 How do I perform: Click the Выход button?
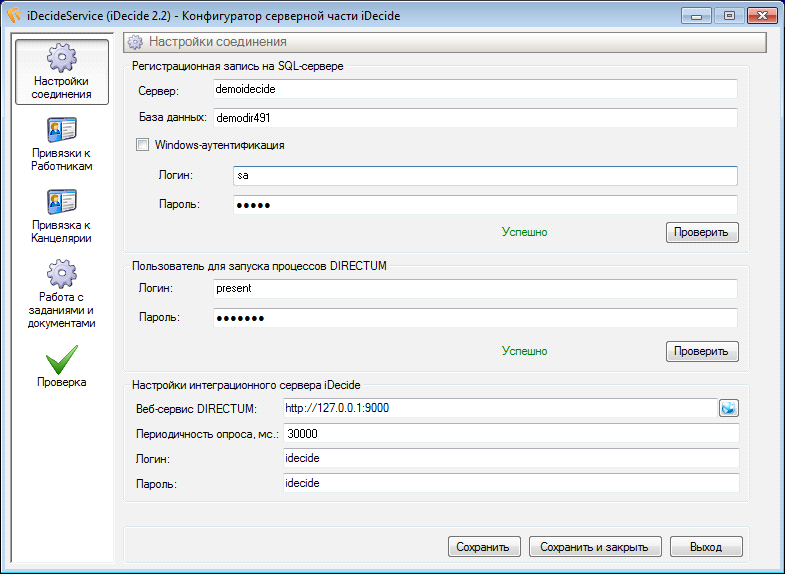point(706,547)
